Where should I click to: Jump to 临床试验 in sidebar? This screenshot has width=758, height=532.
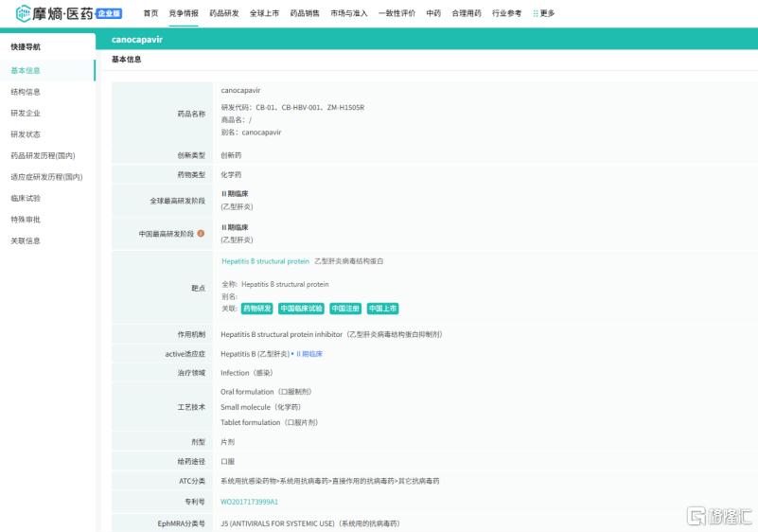coord(26,198)
